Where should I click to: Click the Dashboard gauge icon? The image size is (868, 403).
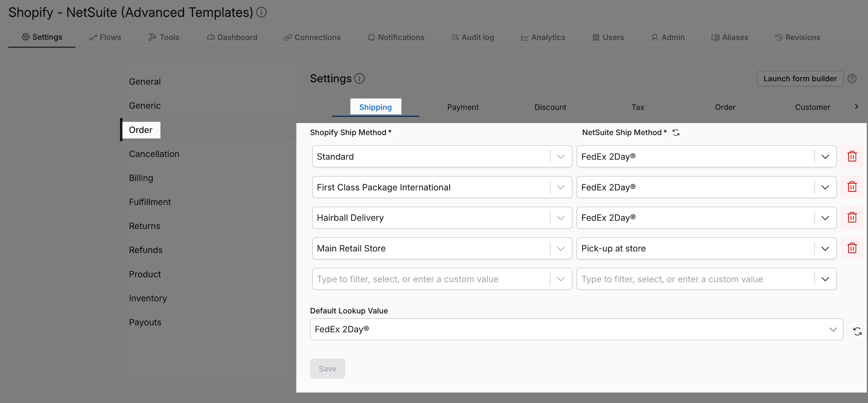(x=211, y=37)
